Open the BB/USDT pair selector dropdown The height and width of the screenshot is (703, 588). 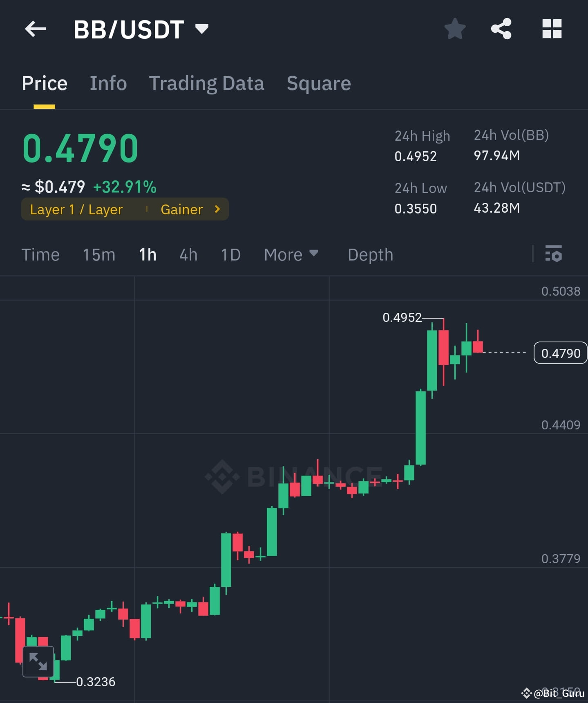tap(141, 28)
